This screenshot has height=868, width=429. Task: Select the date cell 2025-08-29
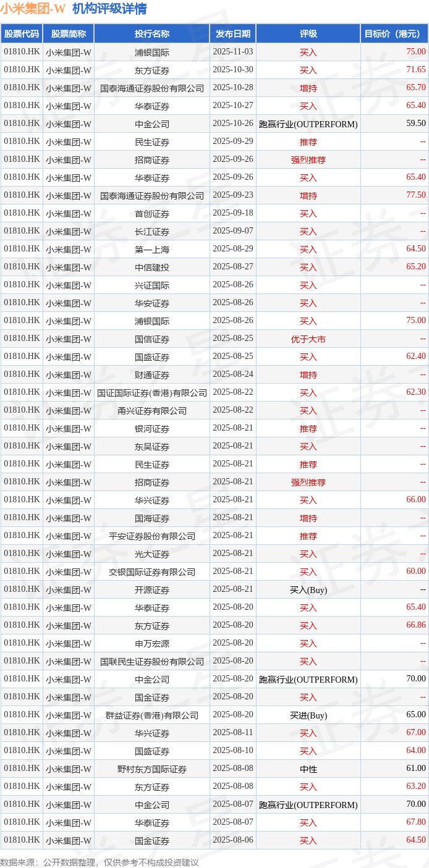point(233,249)
